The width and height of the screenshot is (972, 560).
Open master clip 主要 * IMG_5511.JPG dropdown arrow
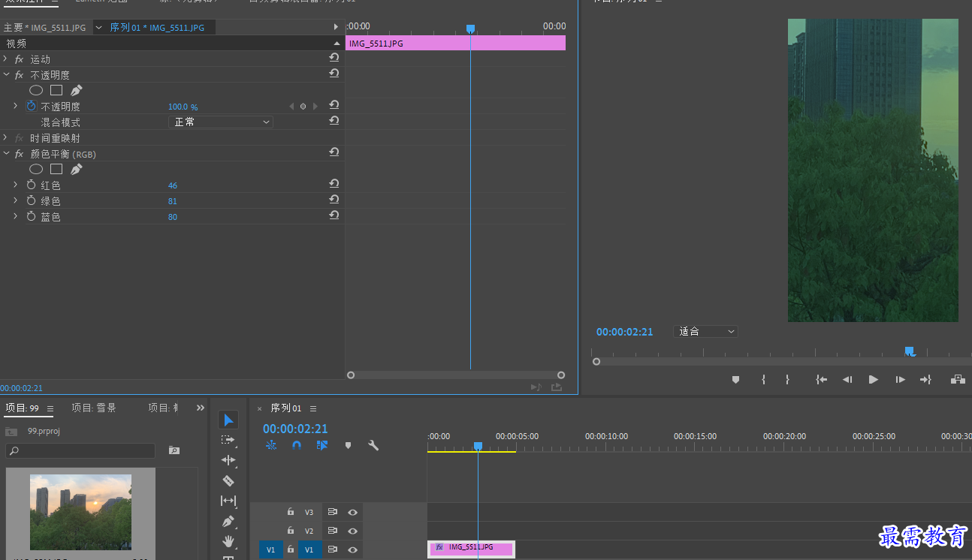(x=98, y=28)
